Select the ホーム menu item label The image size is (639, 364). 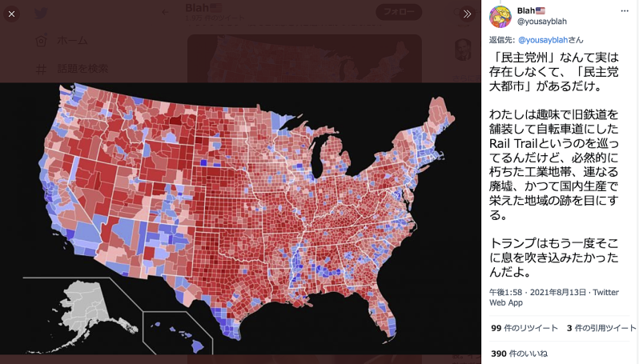[72, 40]
